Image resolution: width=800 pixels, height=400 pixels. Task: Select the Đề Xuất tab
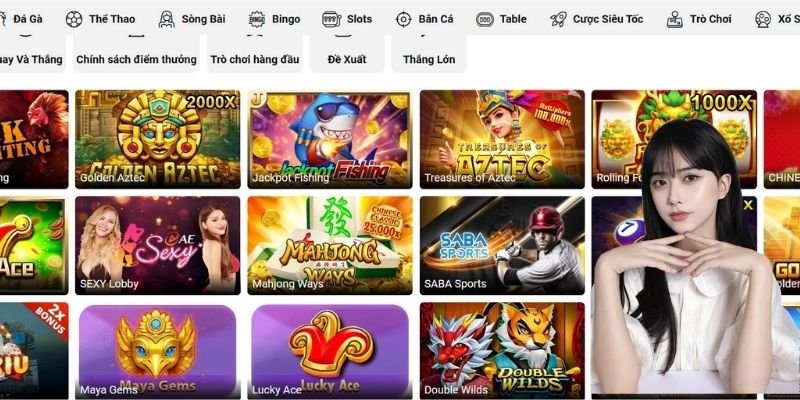(347, 59)
